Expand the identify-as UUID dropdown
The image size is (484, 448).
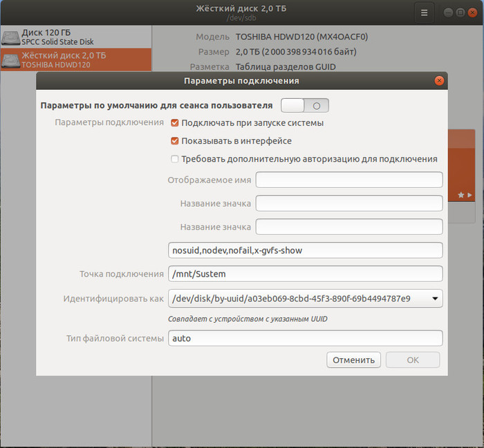(434, 299)
